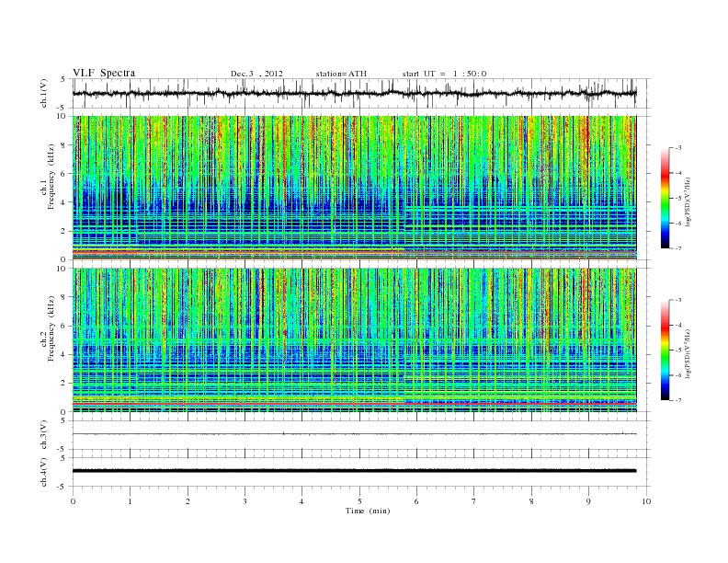Click the "VLF Spectra" plot title
The image size is (728, 563).
click(104, 73)
